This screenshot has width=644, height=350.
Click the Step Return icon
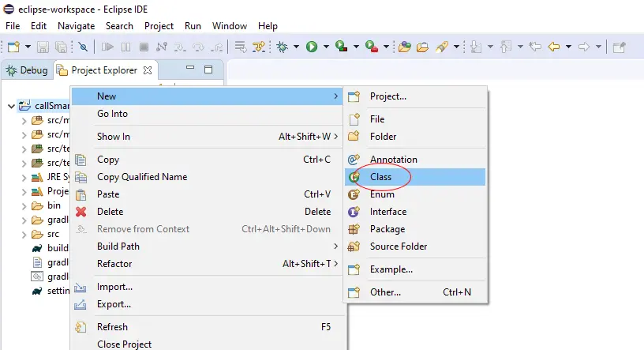(216, 47)
